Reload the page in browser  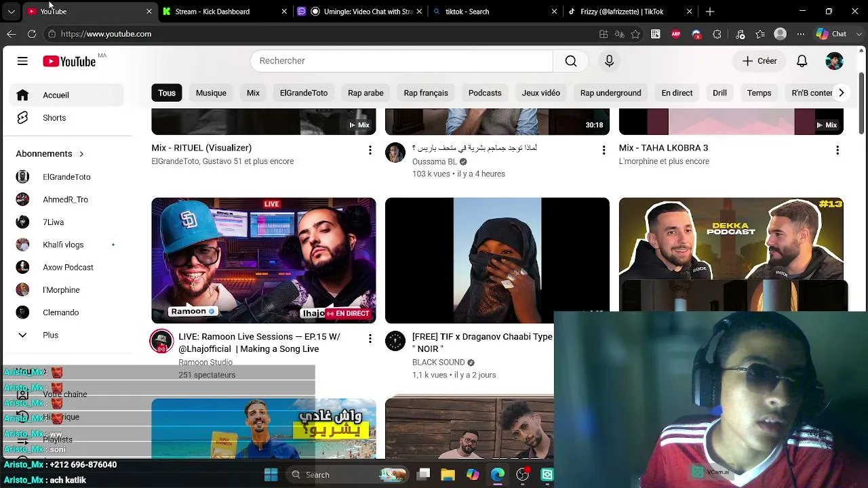pyautogui.click(x=32, y=34)
